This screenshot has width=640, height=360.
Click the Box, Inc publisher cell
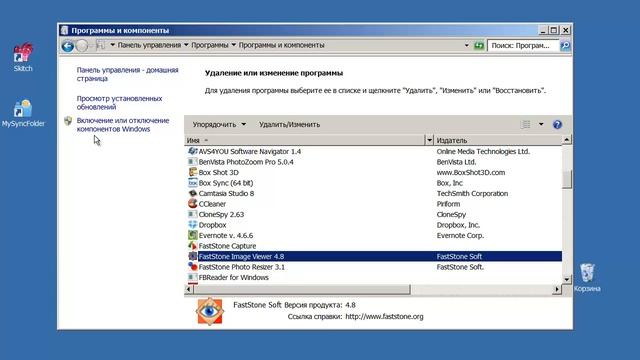click(x=449, y=183)
